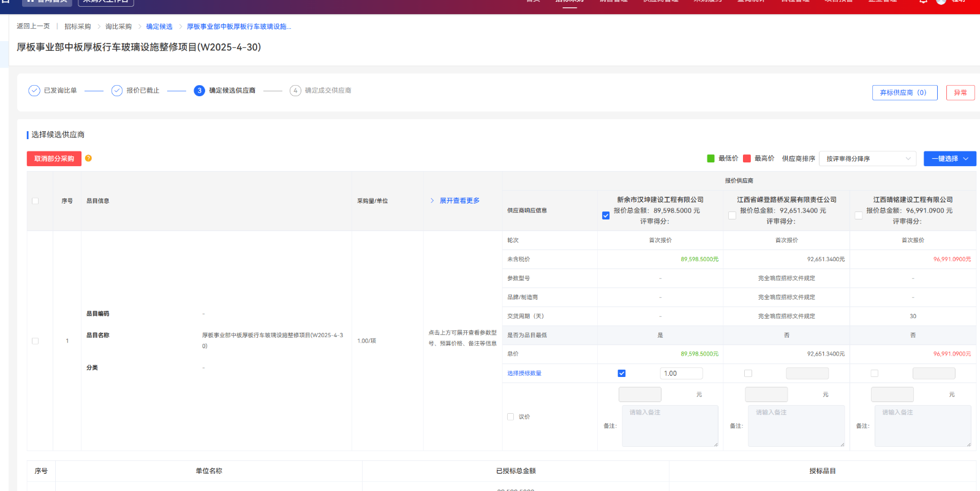Image resolution: width=980 pixels, height=491 pixels.
Task: Click the 授标品目 header in bottom table
Action: point(823,471)
